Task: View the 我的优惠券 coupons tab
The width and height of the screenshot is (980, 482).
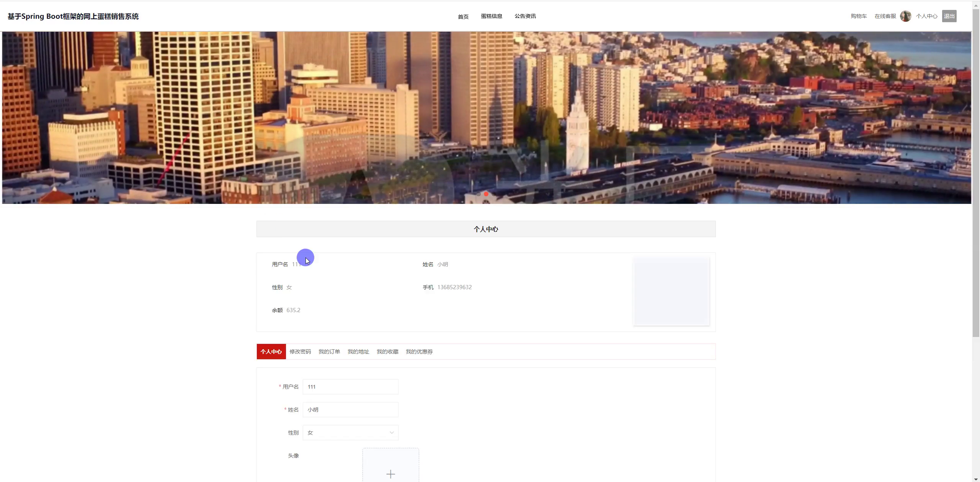Action: point(419,352)
